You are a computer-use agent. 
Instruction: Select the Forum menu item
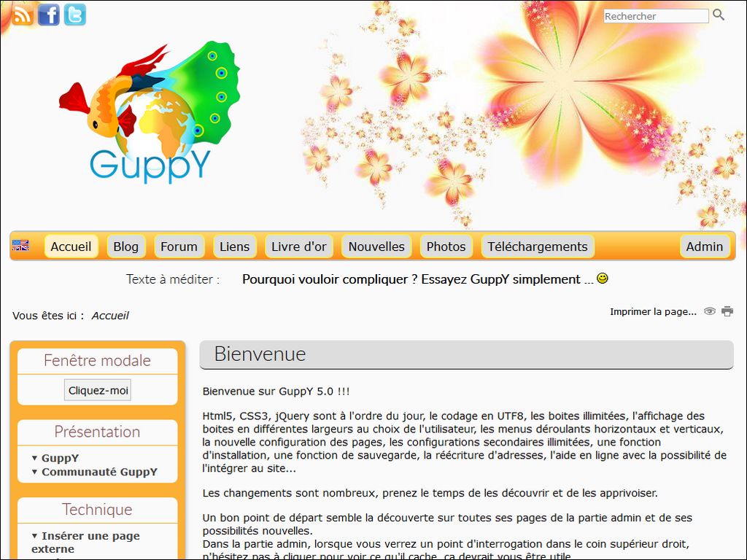[179, 246]
